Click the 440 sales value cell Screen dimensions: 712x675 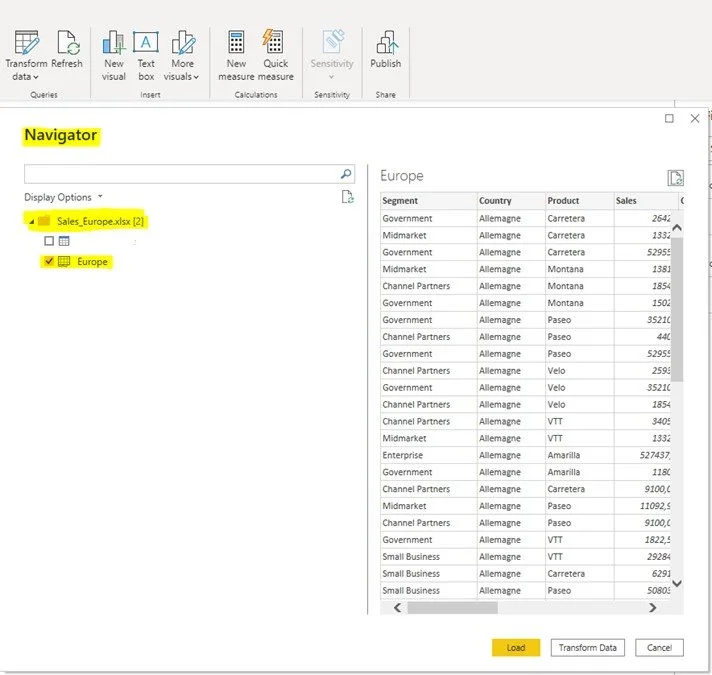[x=642, y=337]
